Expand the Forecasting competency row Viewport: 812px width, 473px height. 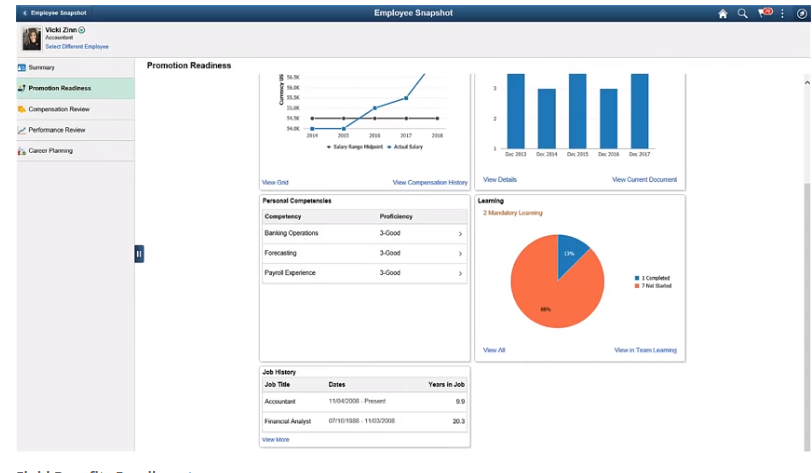(459, 253)
